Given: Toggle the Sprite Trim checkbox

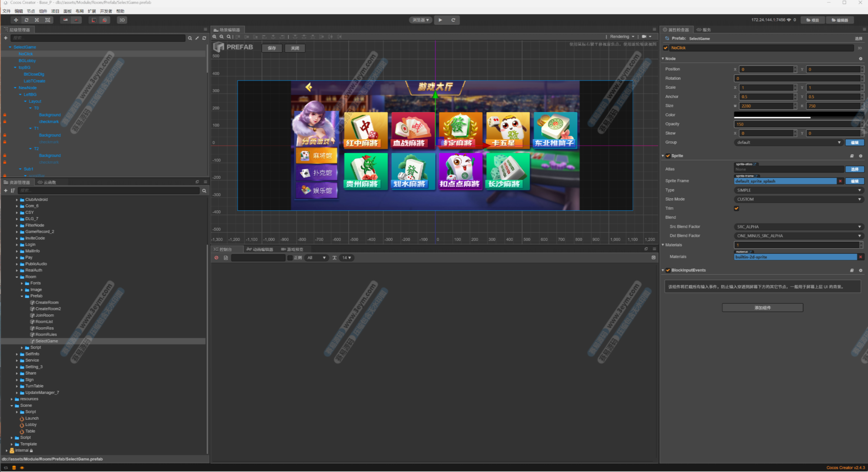Looking at the screenshot, I should 736,208.
